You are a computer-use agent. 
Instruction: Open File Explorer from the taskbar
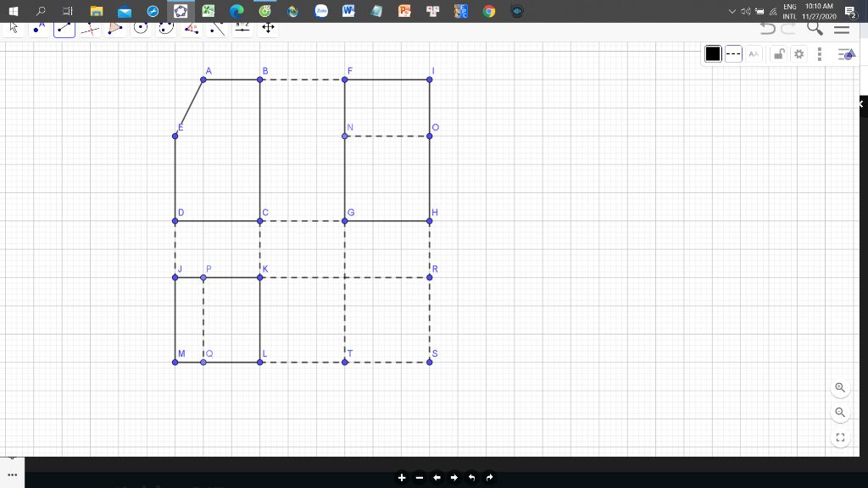click(97, 11)
